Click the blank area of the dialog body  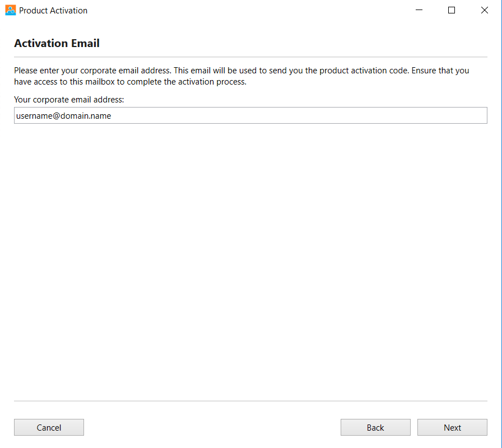coord(250,256)
